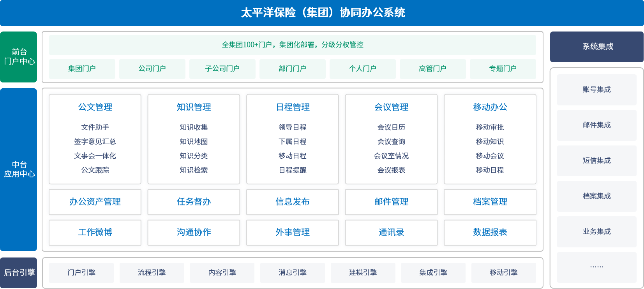This screenshot has width=644, height=289.
Task: Click the 公文管理 module title
Action: coord(95,107)
